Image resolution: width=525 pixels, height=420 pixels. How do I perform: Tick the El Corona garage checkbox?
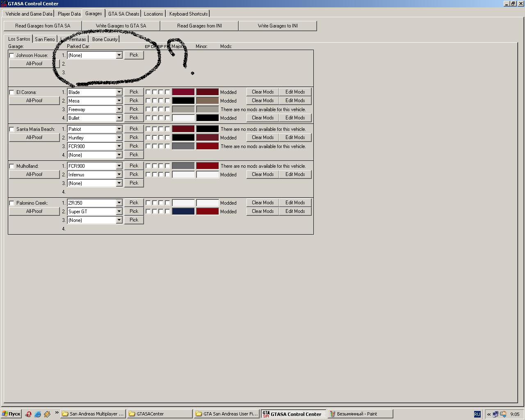pyautogui.click(x=12, y=92)
